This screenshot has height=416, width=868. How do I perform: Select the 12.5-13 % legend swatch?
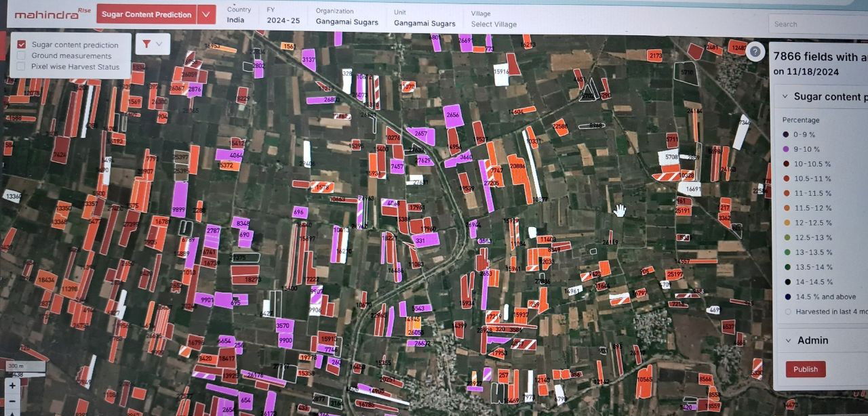[x=786, y=238]
